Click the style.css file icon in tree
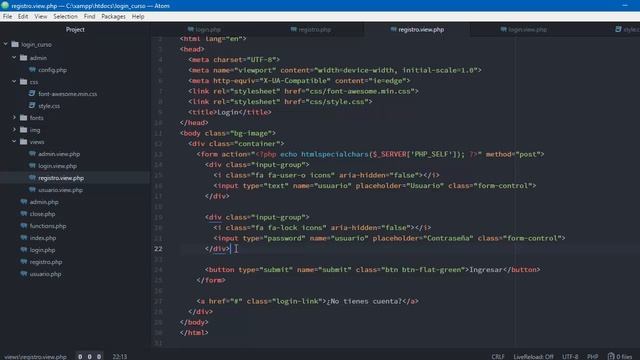The image size is (640, 360). pyautogui.click(x=32, y=106)
